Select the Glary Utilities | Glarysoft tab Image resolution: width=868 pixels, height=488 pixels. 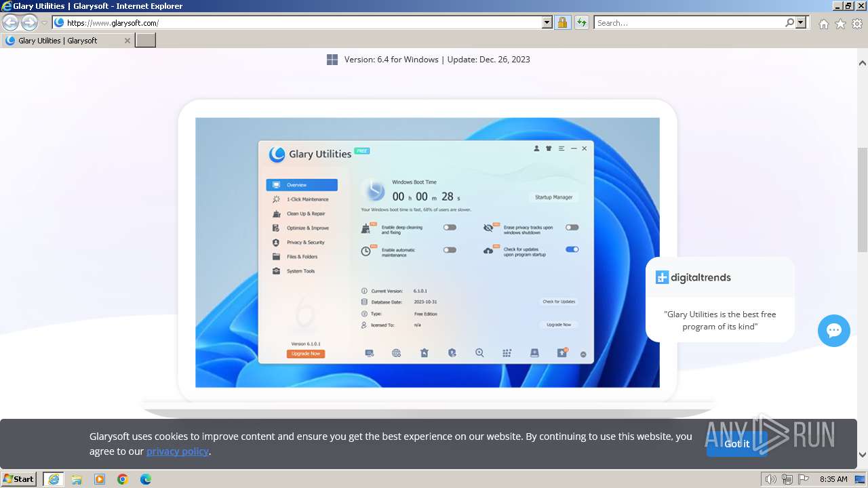[x=66, y=41]
